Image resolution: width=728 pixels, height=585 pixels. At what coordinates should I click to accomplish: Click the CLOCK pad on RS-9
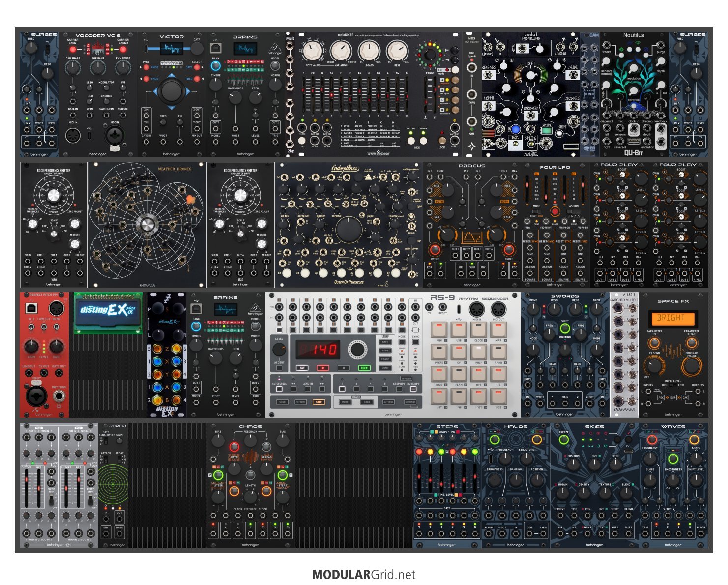[479, 330]
